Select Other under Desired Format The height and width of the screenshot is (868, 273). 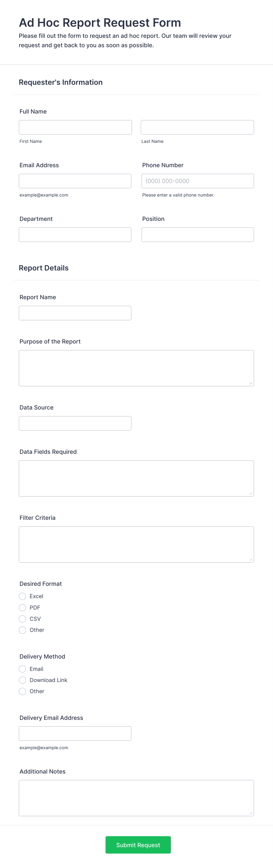click(22, 630)
